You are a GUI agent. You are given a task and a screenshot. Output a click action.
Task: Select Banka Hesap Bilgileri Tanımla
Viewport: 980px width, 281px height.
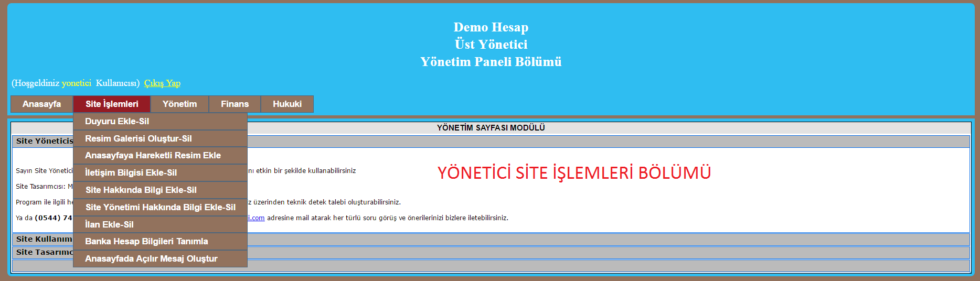click(146, 241)
